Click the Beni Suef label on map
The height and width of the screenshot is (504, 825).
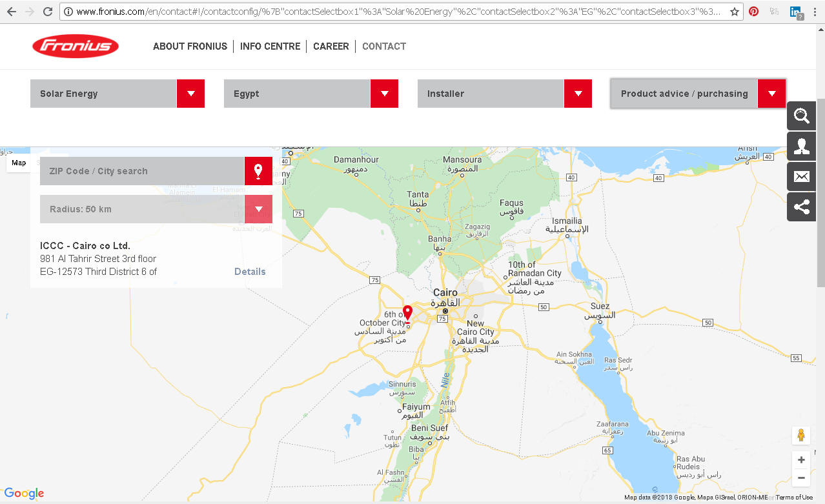click(x=429, y=428)
